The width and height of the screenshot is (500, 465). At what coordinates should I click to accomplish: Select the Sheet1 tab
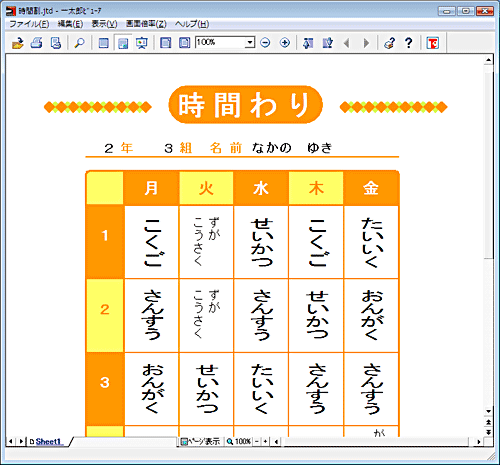coord(48,442)
